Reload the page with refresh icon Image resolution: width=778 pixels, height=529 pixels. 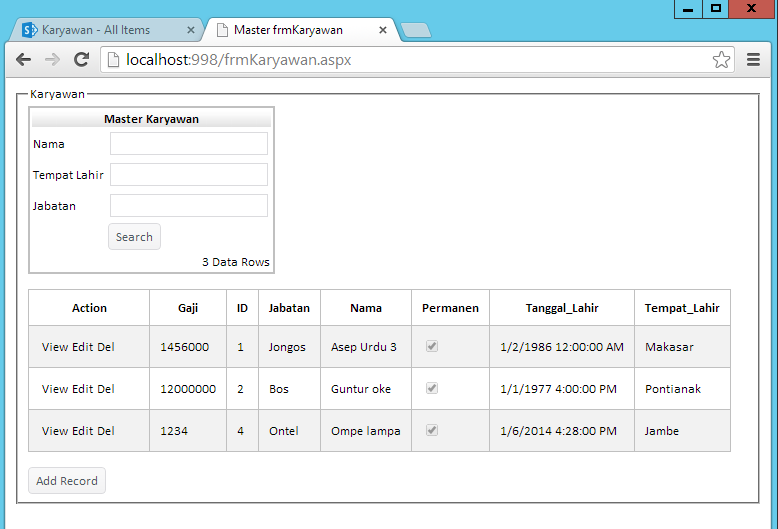(x=82, y=60)
